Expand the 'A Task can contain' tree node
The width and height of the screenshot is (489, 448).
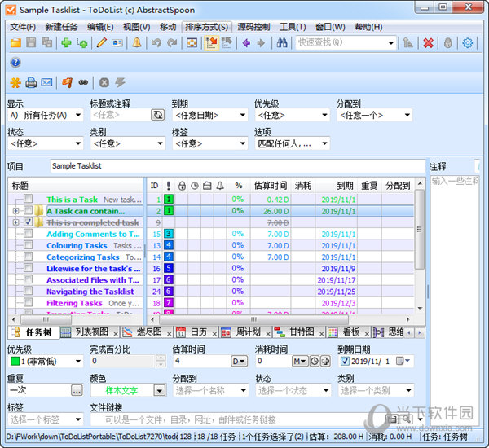click(15, 211)
